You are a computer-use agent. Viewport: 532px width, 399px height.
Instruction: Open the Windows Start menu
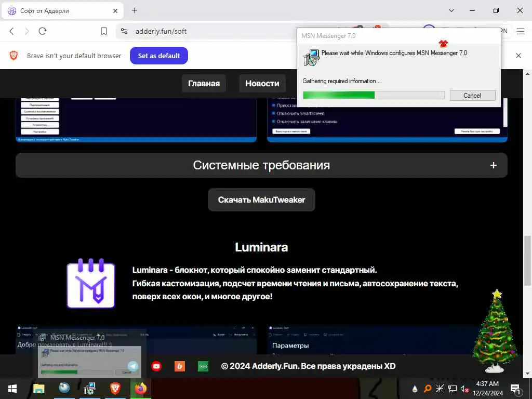[x=12, y=389]
